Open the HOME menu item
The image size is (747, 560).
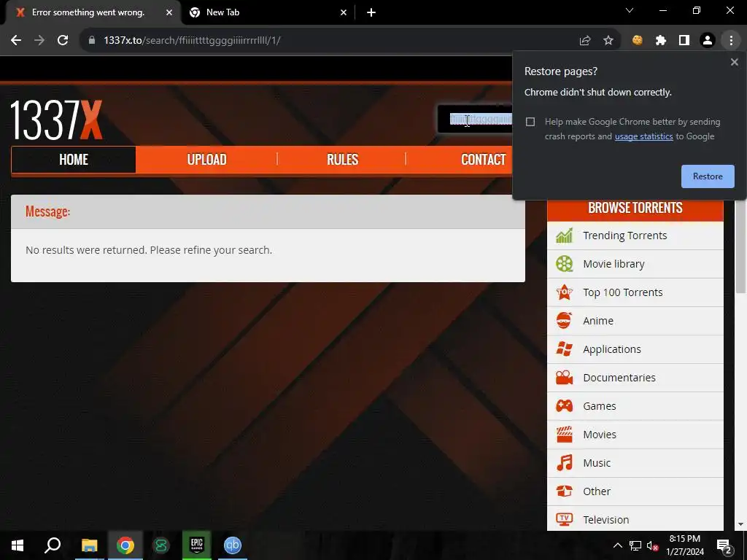pos(74,160)
